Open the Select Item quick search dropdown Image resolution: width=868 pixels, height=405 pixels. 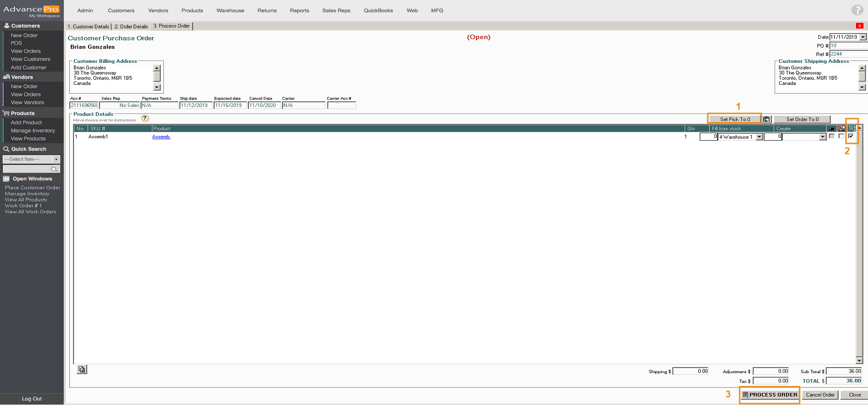point(56,159)
